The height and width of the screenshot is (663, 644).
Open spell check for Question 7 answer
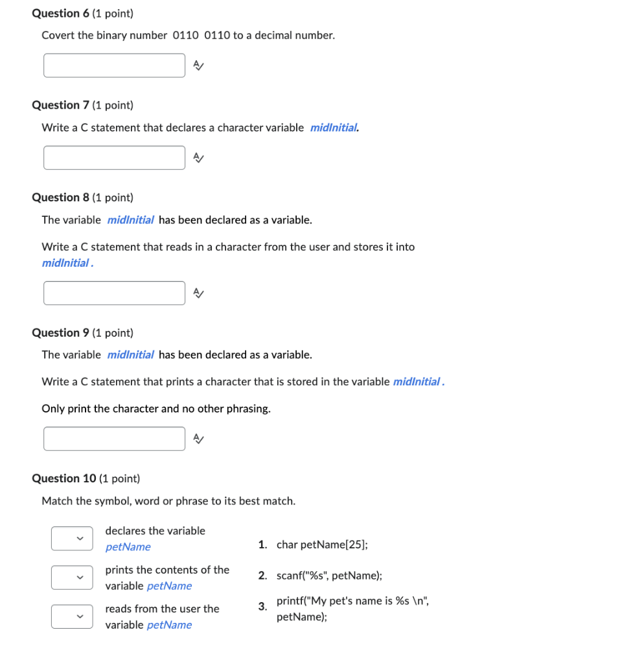[198, 157]
